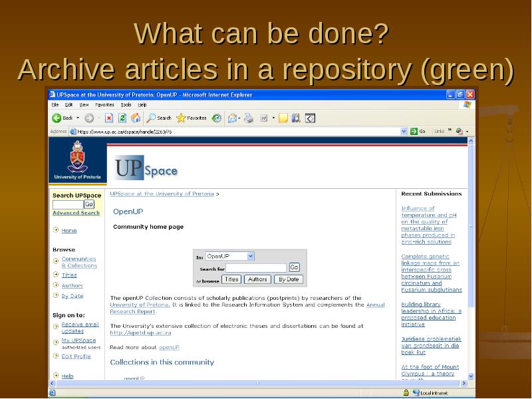Open the Titles link in the Browse sidebar
This screenshot has height=399, width=532.
click(x=69, y=275)
